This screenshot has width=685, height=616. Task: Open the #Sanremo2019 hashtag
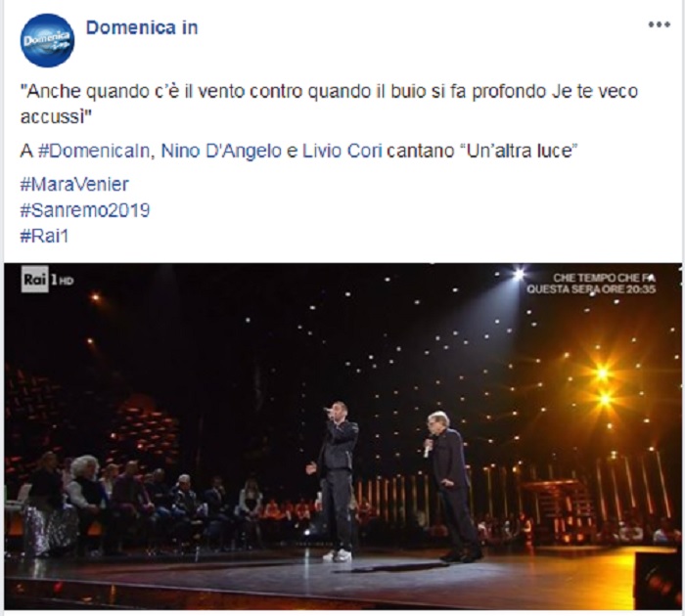85,210
